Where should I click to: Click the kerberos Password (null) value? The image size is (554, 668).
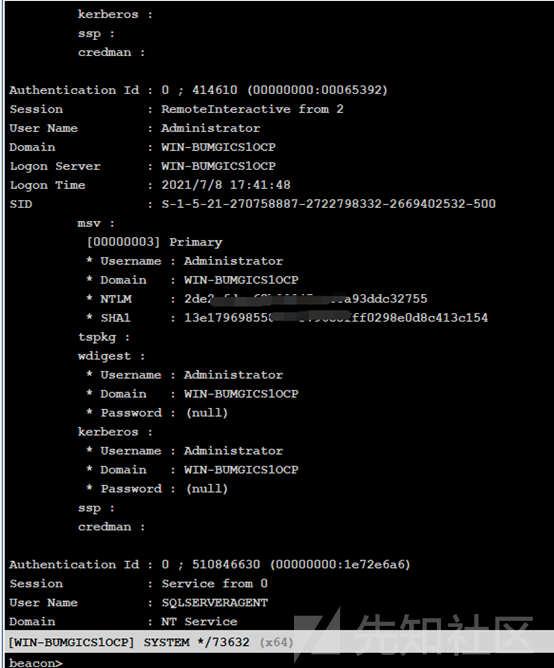click(207, 489)
